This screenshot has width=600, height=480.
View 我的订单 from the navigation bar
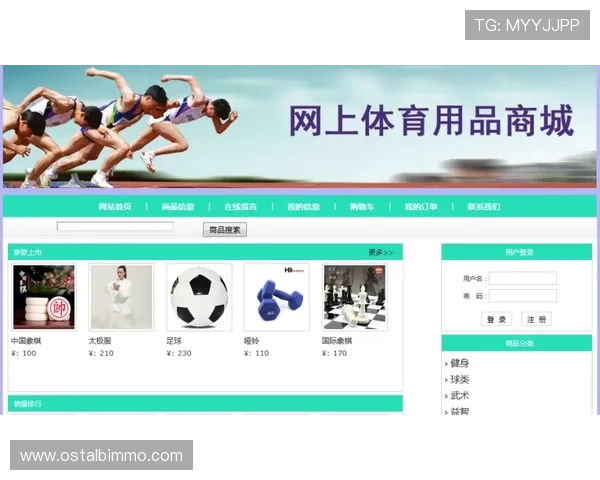pos(421,207)
